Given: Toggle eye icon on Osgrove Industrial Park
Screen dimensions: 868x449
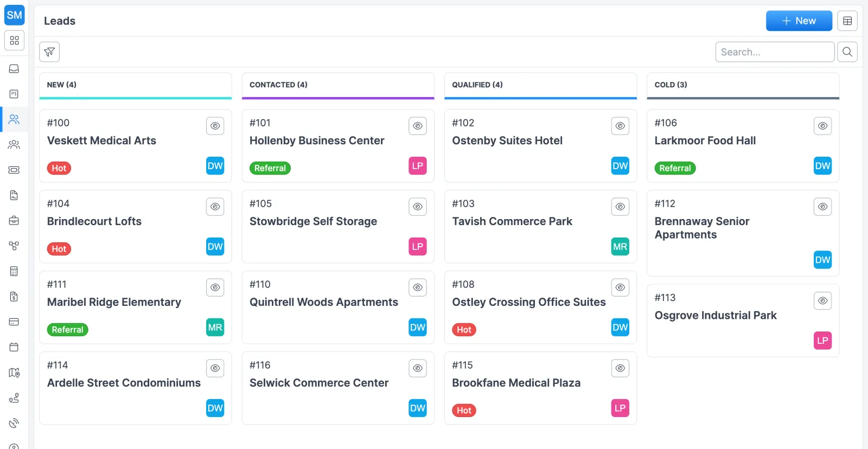Looking at the screenshot, I should coord(823,300).
